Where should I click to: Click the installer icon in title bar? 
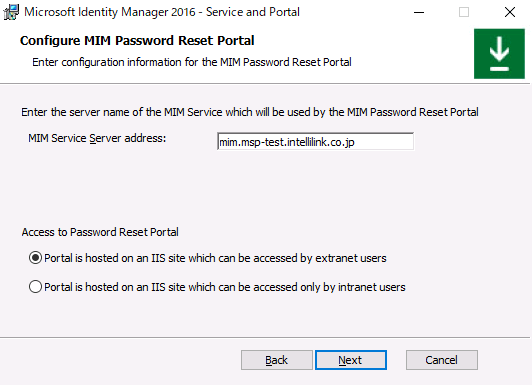(x=11, y=12)
